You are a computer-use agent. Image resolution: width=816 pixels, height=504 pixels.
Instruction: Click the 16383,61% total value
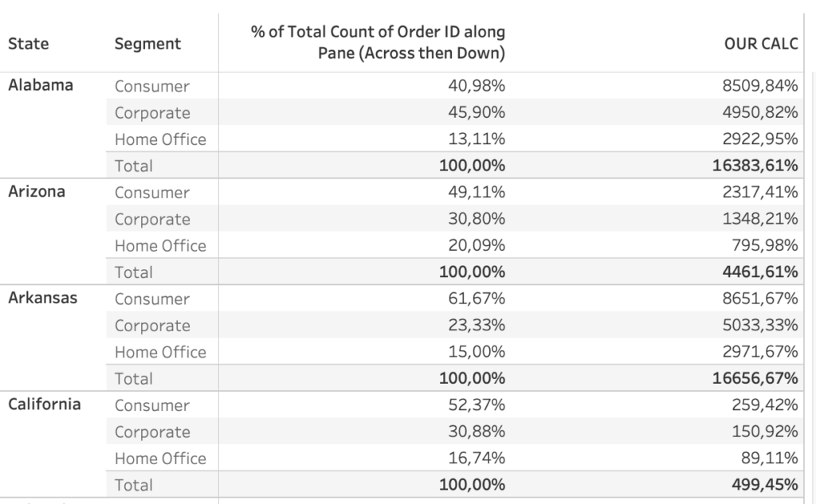click(755, 166)
